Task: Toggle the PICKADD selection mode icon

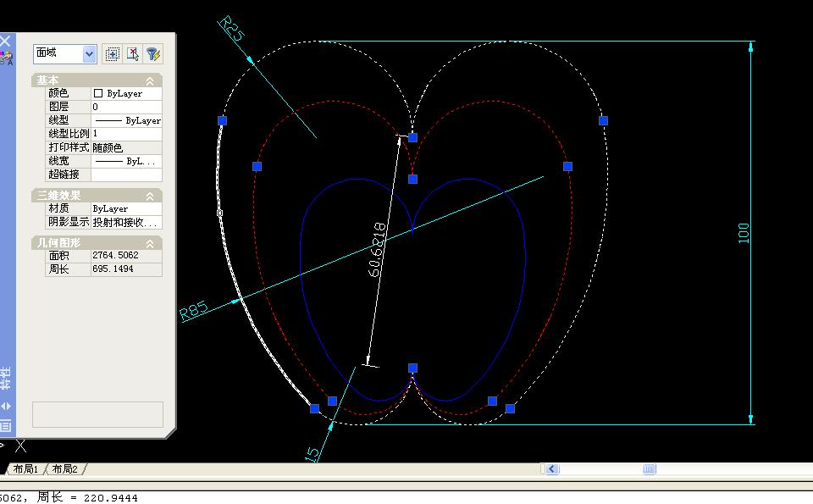Action: tap(112, 54)
